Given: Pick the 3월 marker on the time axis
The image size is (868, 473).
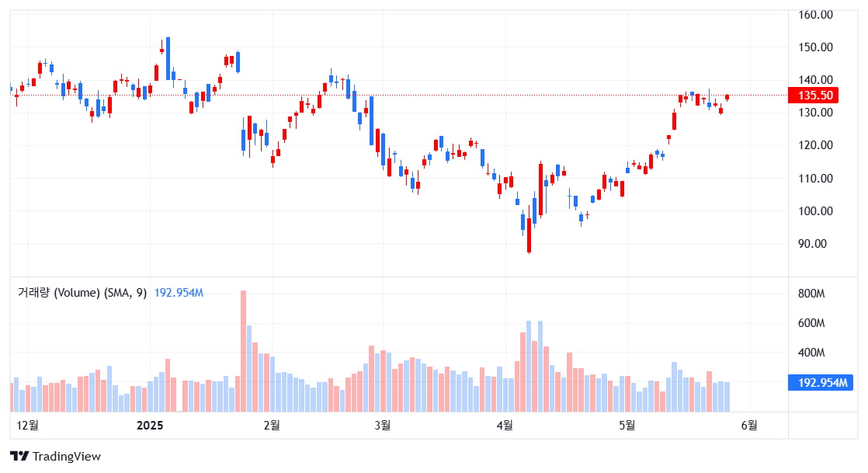Looking at the screenshot, I should click(382, 425).
